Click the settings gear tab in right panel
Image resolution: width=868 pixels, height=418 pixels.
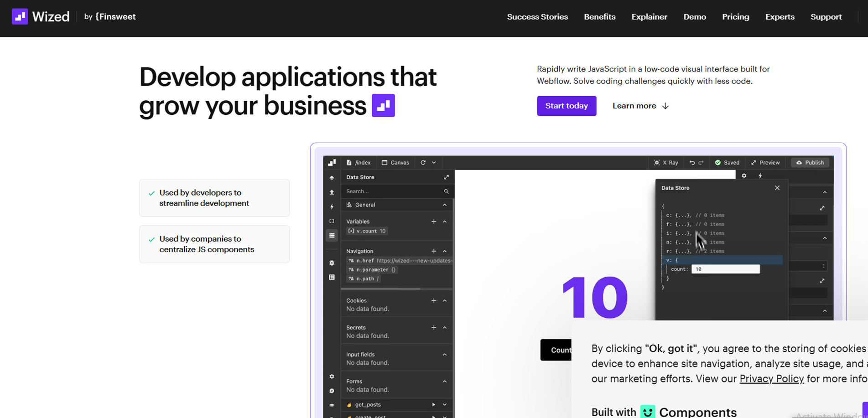click(744, 176)
